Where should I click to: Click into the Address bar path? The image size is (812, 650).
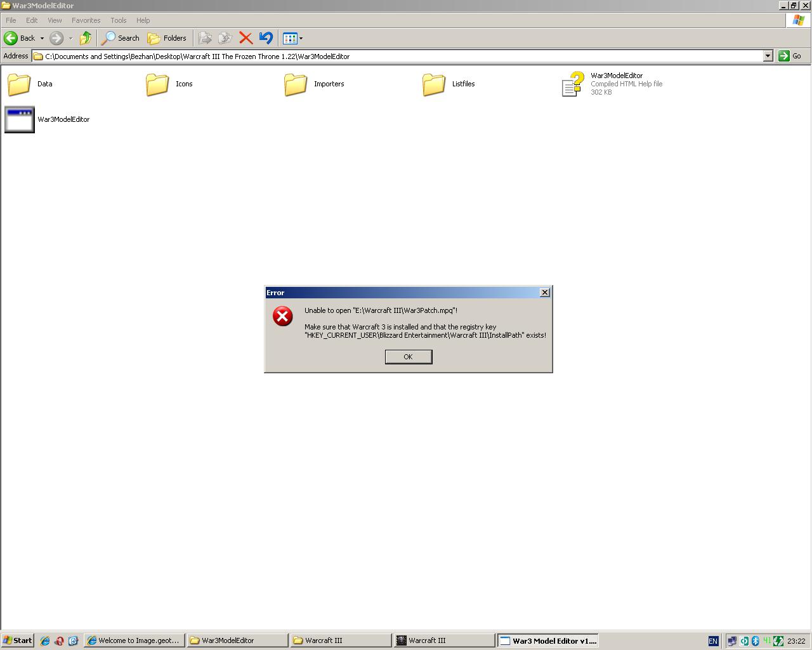(x=398, y=56)
